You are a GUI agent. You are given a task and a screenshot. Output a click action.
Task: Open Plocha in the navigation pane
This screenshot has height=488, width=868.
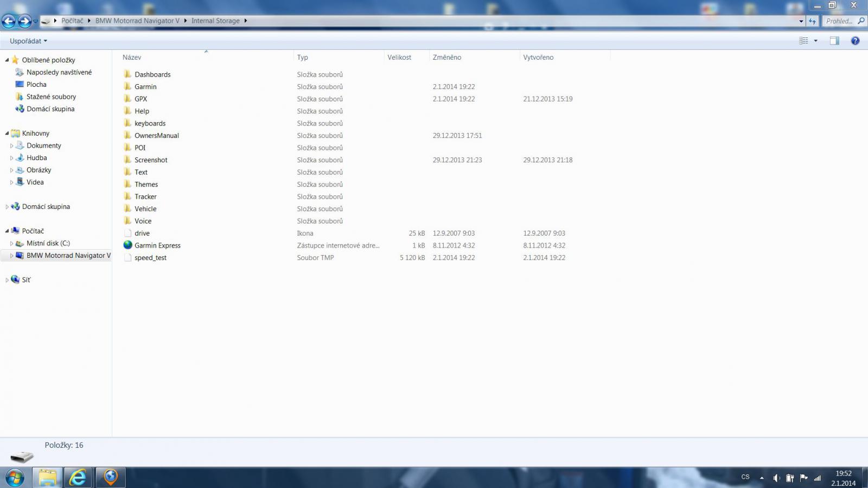[x=36, y=85]
